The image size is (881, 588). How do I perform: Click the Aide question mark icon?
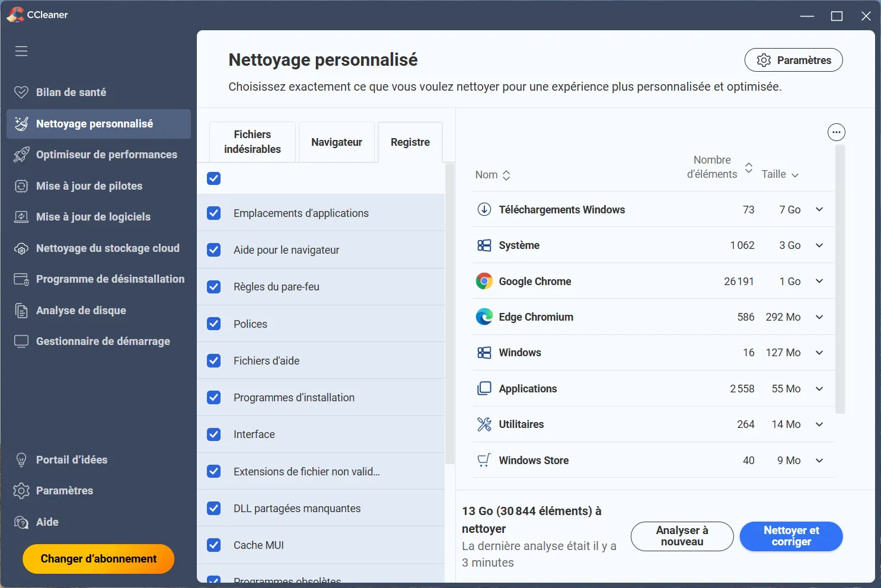[22, 522]
